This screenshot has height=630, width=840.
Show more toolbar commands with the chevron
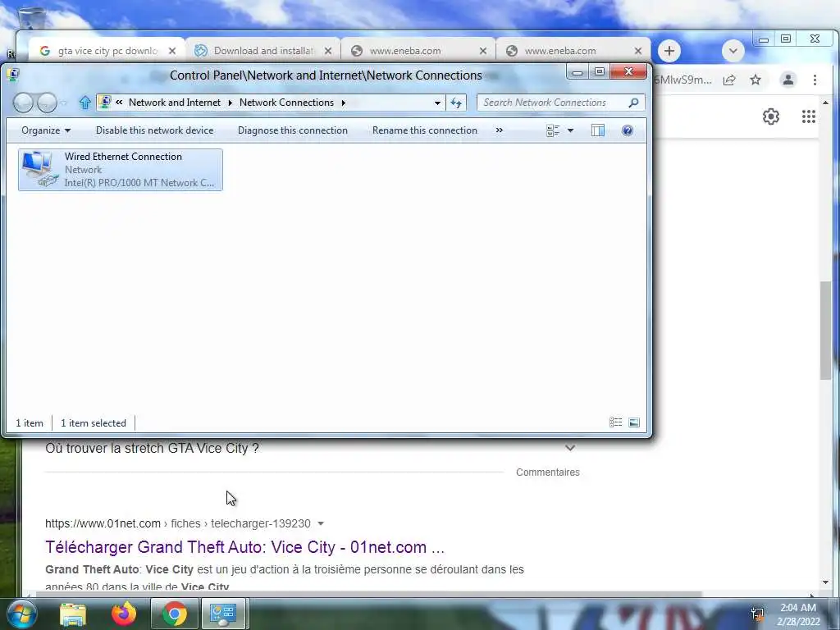[500, 130]
